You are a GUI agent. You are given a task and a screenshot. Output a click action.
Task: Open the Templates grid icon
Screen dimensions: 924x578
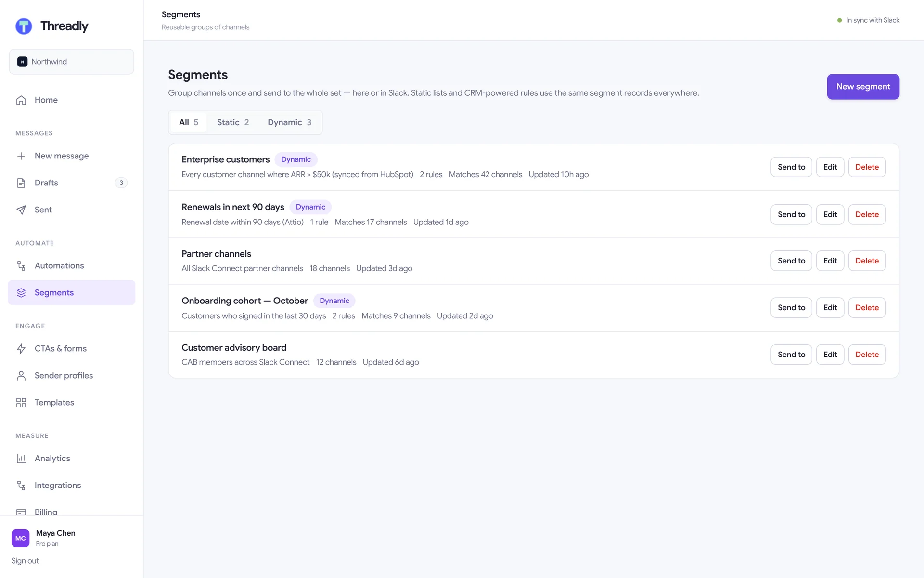coord(21,403)
